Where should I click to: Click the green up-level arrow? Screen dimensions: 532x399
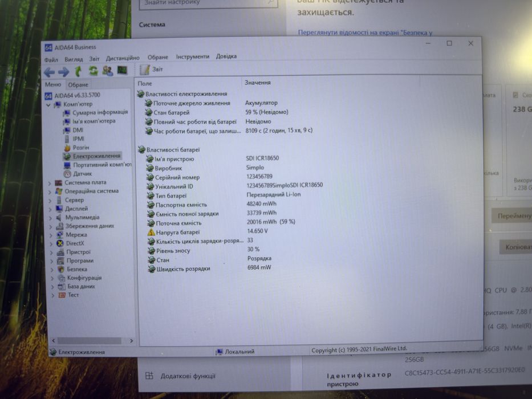(x=78, y=71)
